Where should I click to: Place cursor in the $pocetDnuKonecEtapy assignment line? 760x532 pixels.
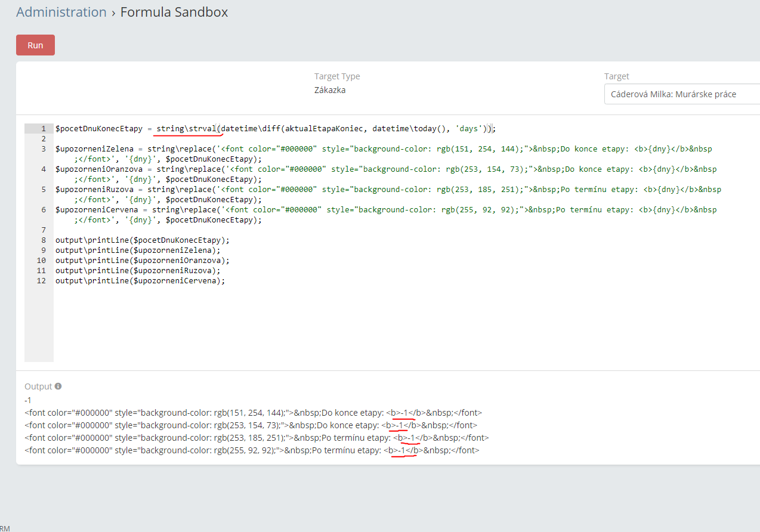(x=274, y=129)
